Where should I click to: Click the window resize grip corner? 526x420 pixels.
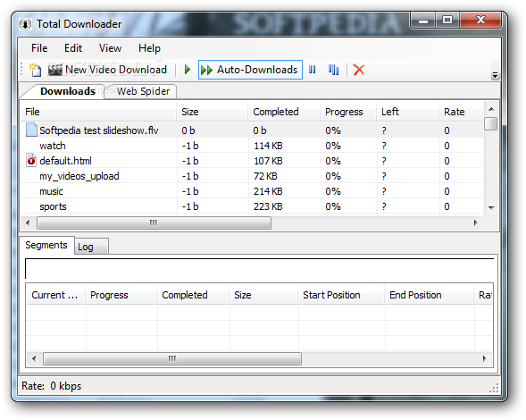click(494, 388)
